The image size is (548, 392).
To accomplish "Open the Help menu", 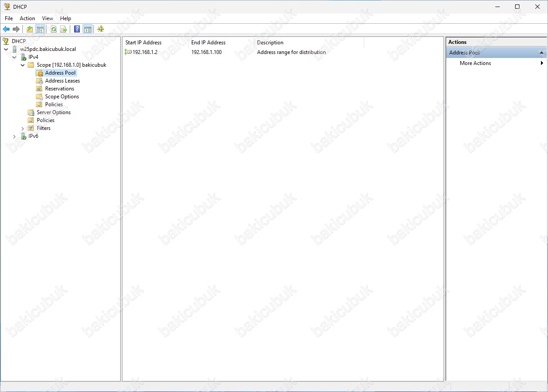I will 65,18.
